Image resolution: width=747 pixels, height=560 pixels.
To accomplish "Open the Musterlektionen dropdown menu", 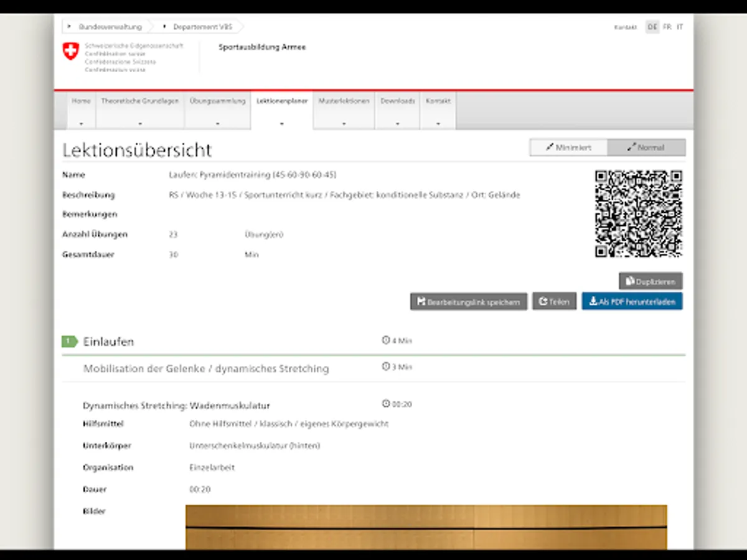I will point(344,110).
